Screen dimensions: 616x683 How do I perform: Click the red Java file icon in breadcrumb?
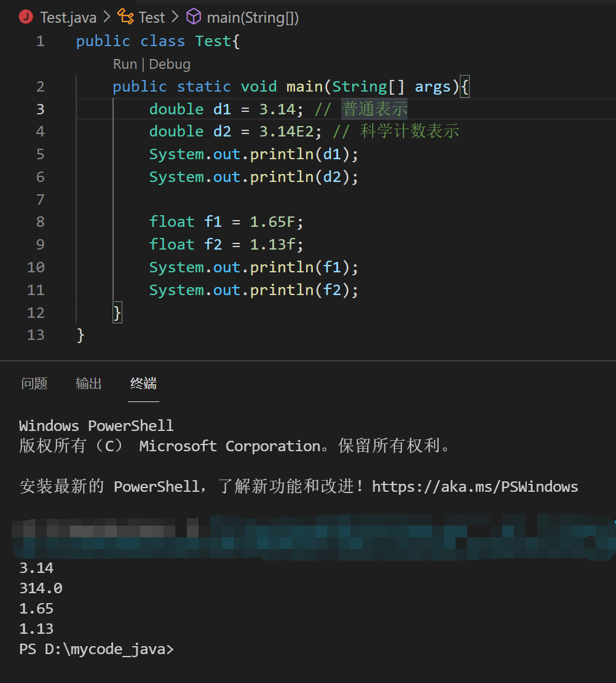click(26, 17)
